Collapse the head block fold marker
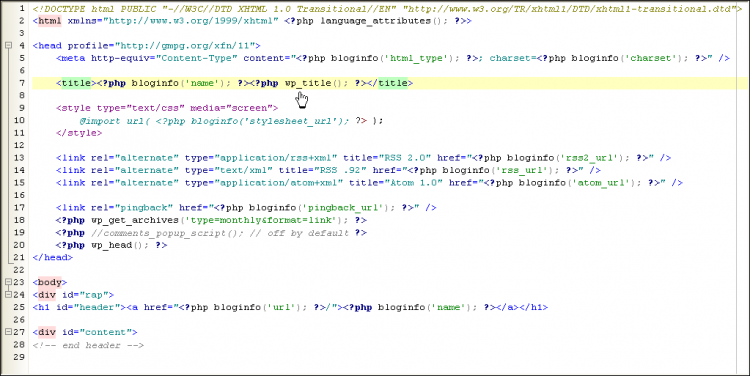This screenshot has height=376, width=750. [x=8, y=45]
